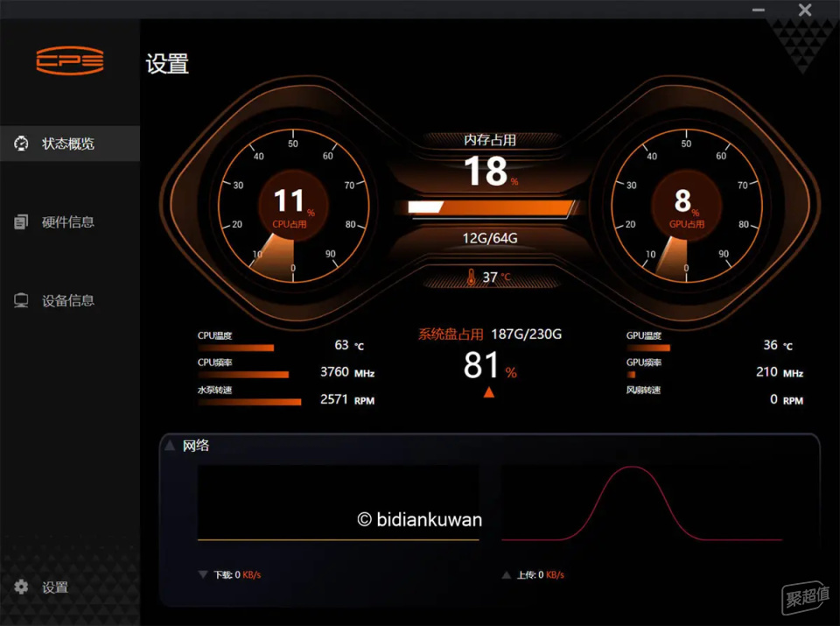Image resolution: width=840 pixels, height=626 pixels.
Task: Click the 内存占用 label
Action: (x=490, y=140)
